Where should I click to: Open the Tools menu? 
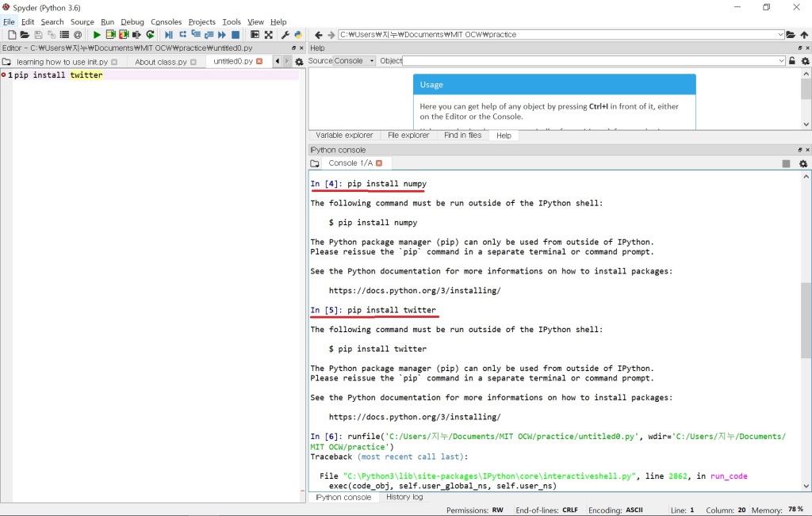tap(232, 21)
